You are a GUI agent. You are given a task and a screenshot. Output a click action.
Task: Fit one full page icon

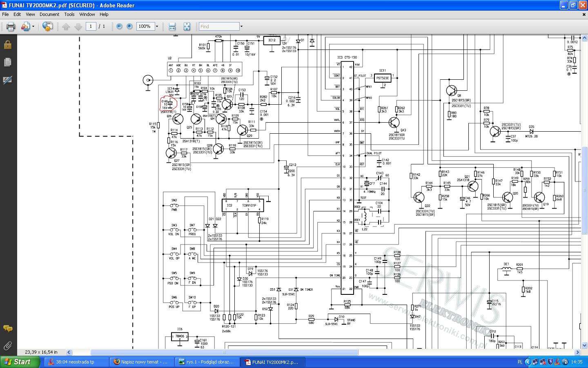[187, 27]
